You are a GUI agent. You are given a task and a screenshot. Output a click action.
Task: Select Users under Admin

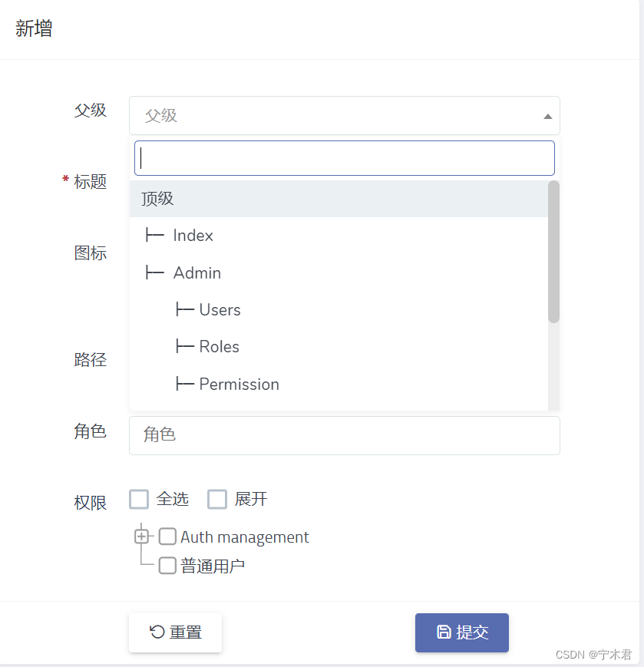point(220,309)
